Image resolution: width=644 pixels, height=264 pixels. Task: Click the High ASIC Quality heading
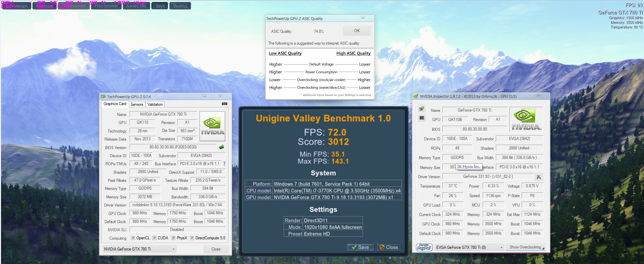click(353, 53)
